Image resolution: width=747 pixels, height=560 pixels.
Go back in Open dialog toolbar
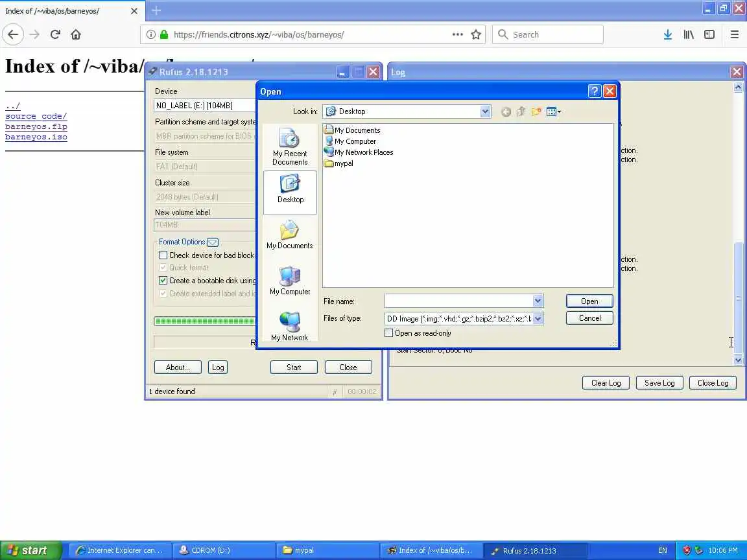506,111
